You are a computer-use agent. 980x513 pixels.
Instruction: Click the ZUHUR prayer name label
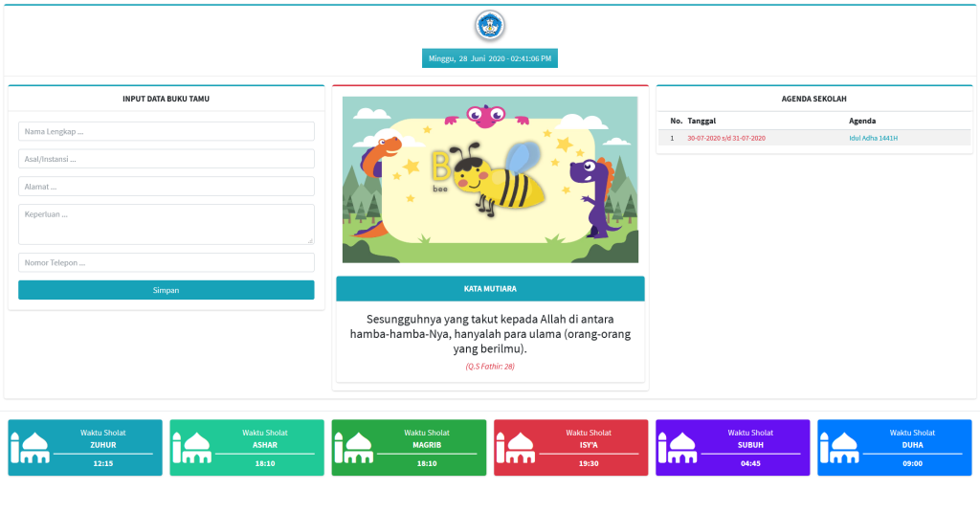(103, 445)
